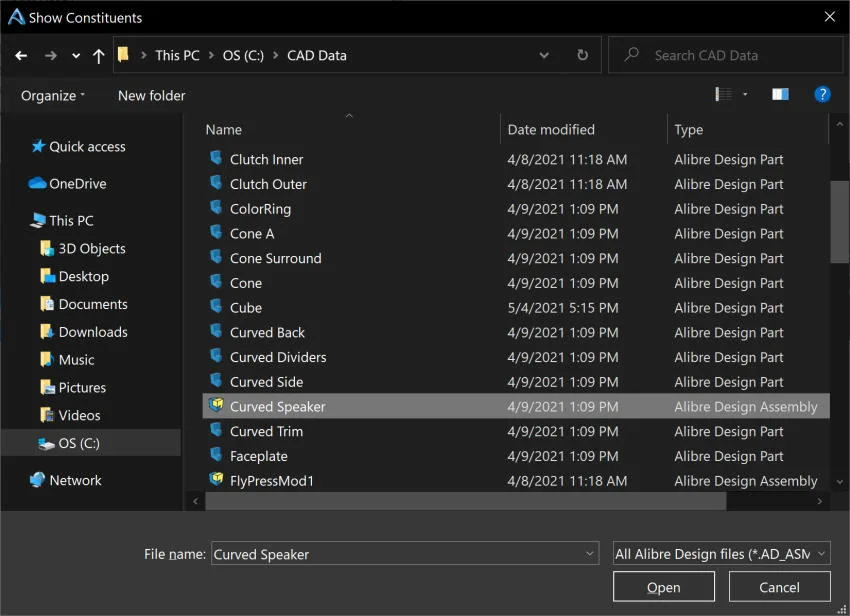Go up one folder level arrow
The height and width of the screenshot is (616, 850).
(98, 56)
